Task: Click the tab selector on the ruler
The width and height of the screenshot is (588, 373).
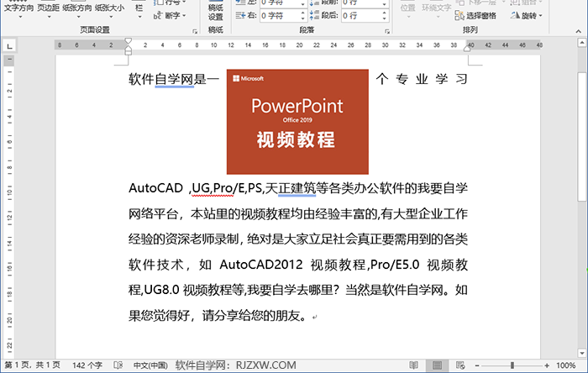Action: click(x=10, y=46)
